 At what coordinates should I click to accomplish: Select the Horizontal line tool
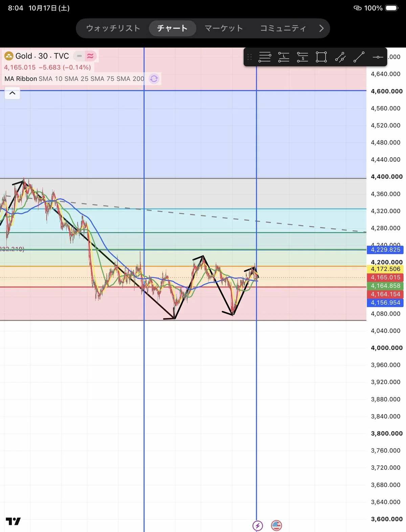coord(378,57)
